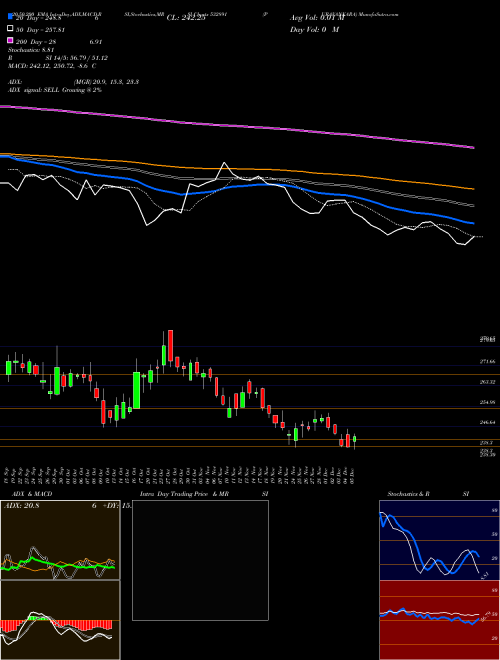Click the ADX: 20.8 chart panel
Screen dimensions: 500x660
(x=60, y=540)
